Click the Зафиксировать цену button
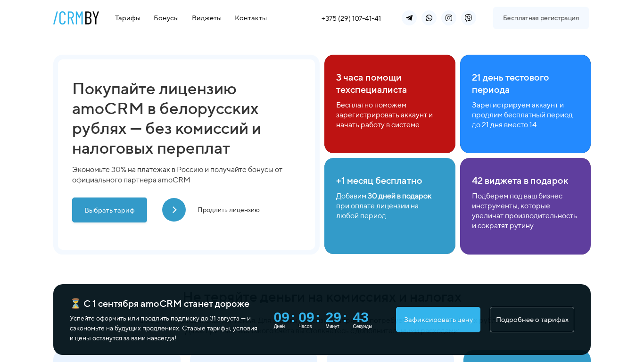This screenshot has height=362, width=644. click(x=438, y=320)
